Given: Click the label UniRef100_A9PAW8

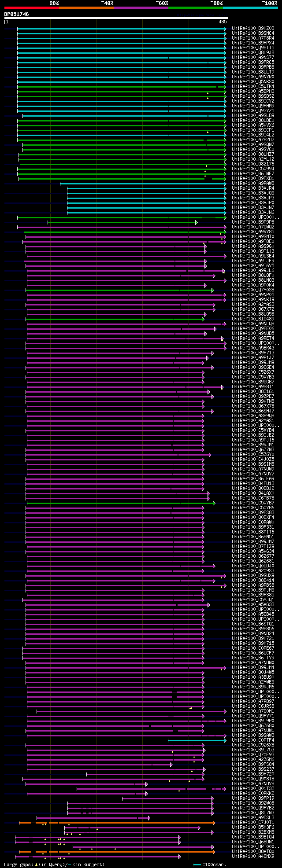Looking at the screenshot, I should pos(253,184).
